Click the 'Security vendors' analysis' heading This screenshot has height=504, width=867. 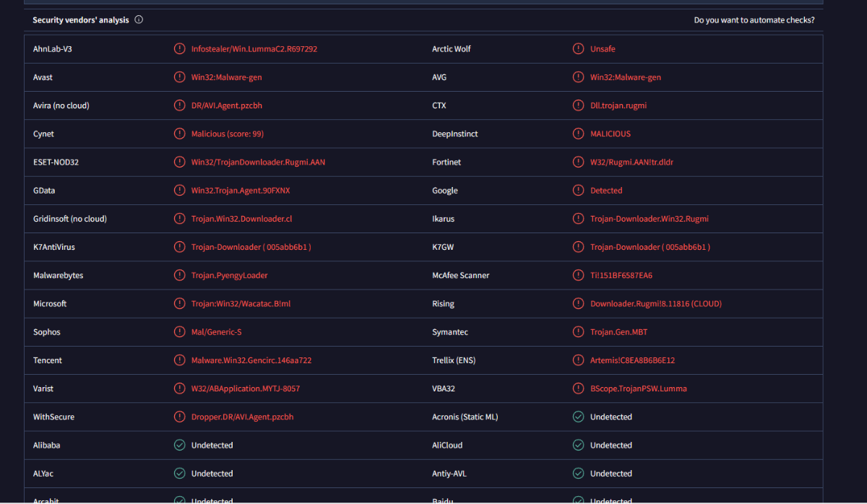click(x=81, y=20)
